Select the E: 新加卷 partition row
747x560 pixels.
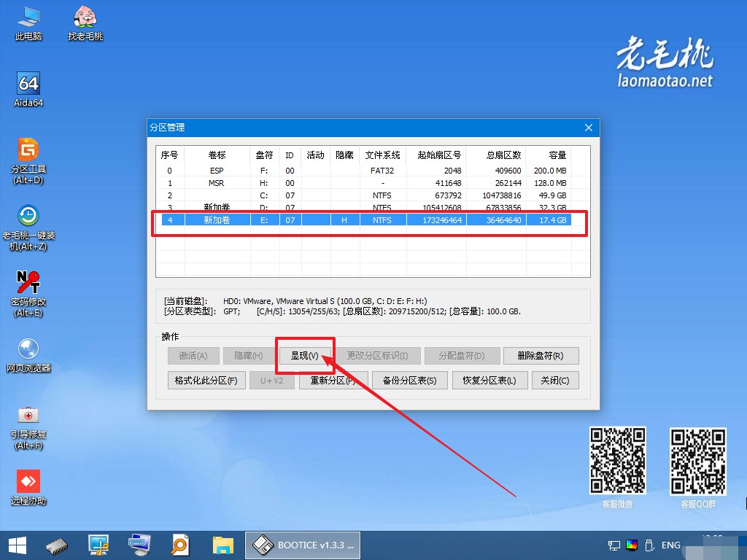pyautogui.click(x=365, y=220)
